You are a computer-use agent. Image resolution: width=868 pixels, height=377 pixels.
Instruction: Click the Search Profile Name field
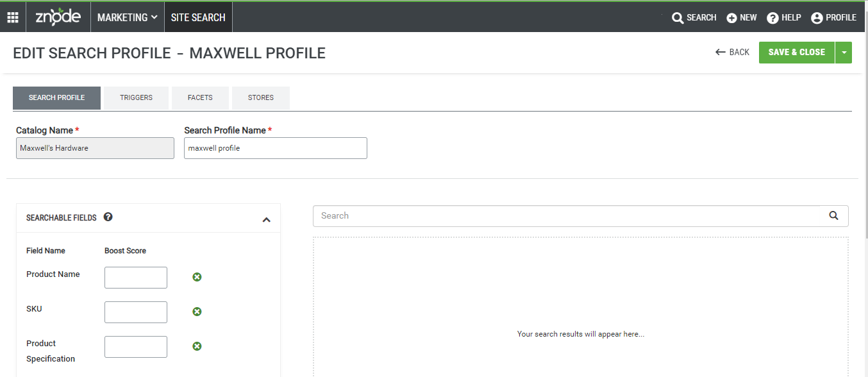click(x=276, y=148)
